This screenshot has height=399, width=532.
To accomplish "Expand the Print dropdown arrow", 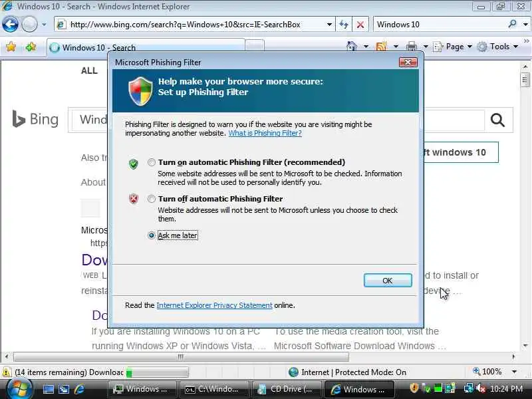I will coord(426,46).
